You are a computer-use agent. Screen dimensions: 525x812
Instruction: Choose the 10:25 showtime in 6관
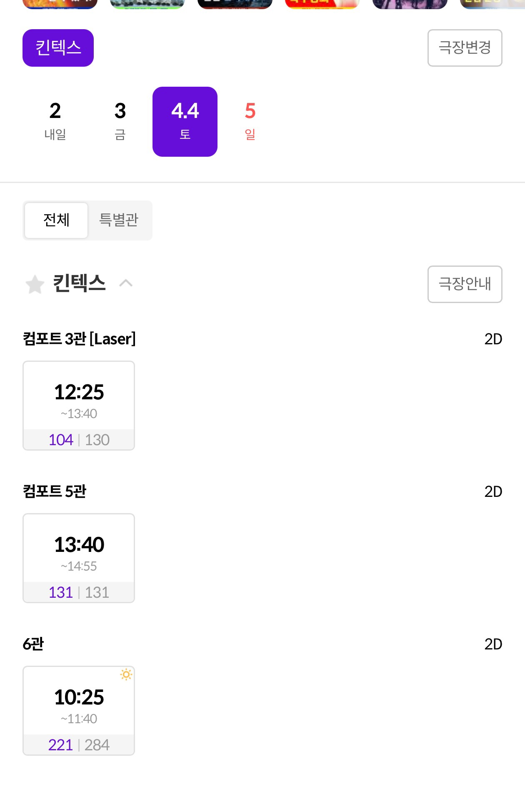(79, 710)
